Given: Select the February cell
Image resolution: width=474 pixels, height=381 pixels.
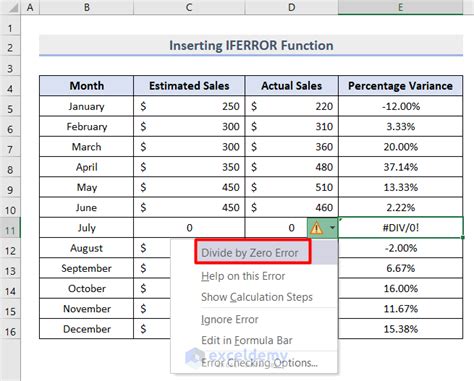Looking at the screenshot, I should click(x=87, y=127).
